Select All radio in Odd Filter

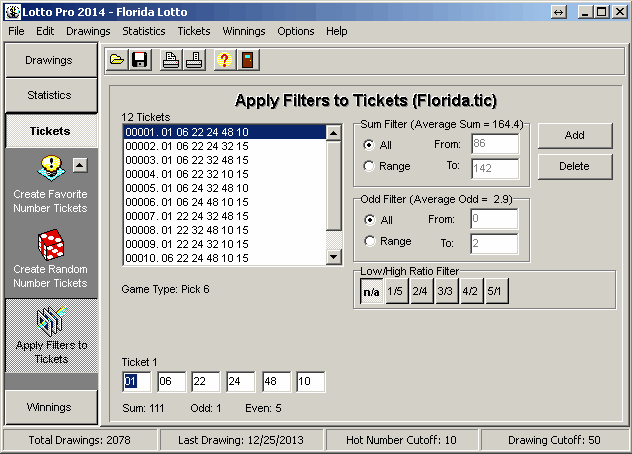369,220
